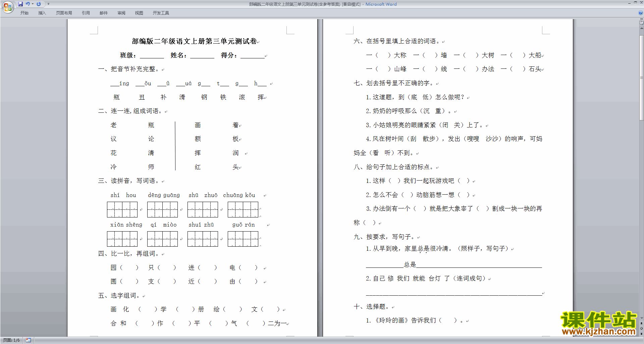Click the document title 部编版二年级语文上册第三单元测试卷
644x344 pixels.
pyautogui.click(x=194, y=41)
